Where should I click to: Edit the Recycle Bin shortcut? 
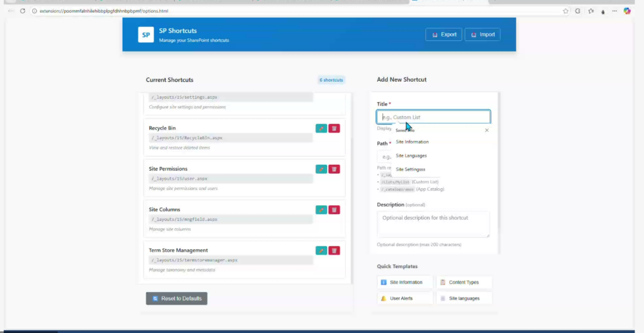(321, 128)
